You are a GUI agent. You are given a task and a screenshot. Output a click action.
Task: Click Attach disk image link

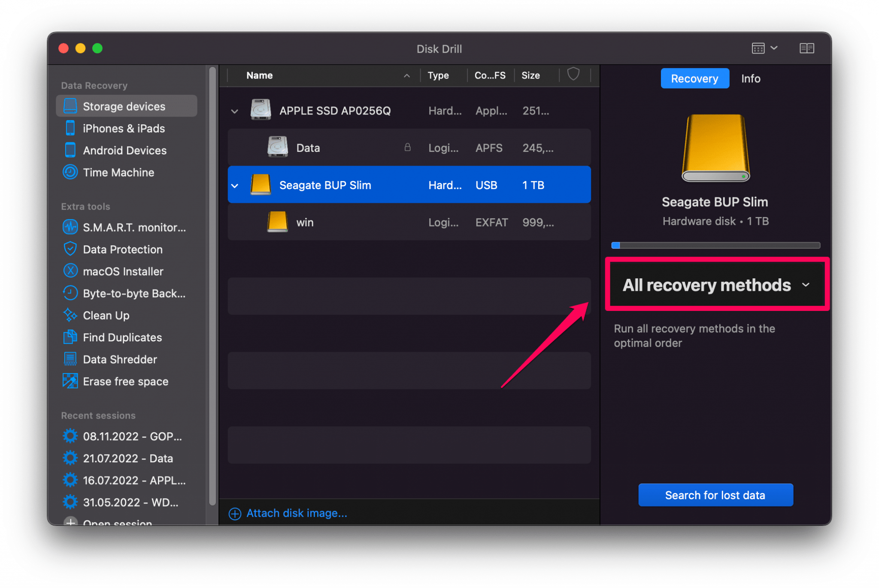[296, 513]
